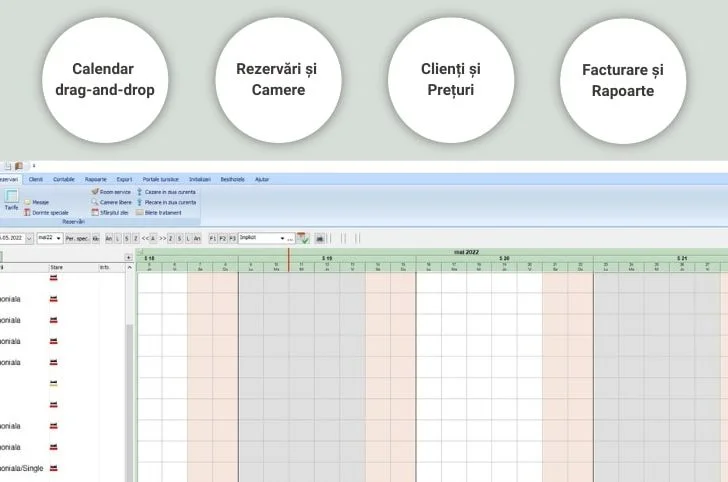Open Mesaje from the ribbon
The height and width of the screenshot is (482, 728).
click(x=40, y=202)
